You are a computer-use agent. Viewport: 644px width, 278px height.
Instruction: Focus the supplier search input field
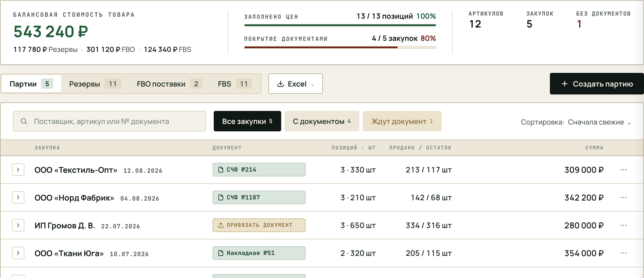[x=109, y=121]
